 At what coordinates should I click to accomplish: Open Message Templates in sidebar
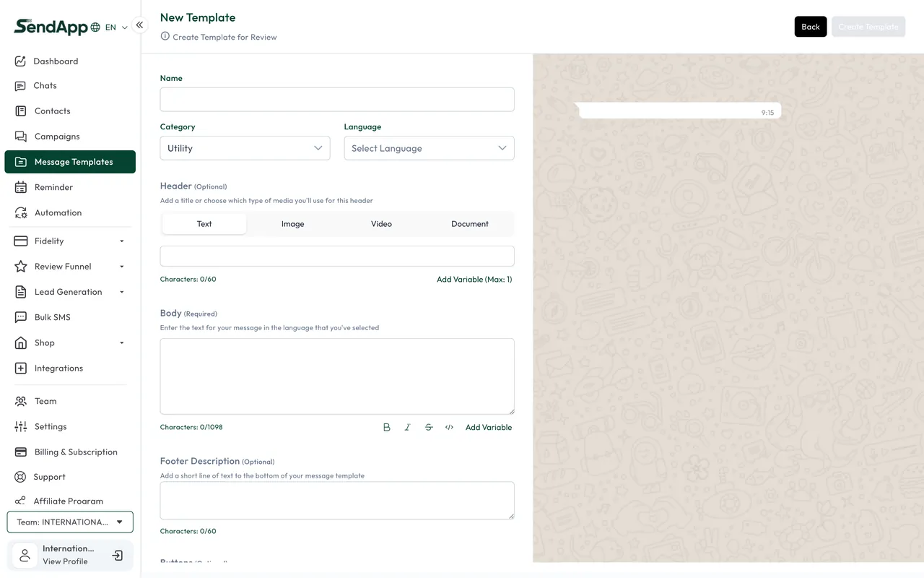coord(70,162)
